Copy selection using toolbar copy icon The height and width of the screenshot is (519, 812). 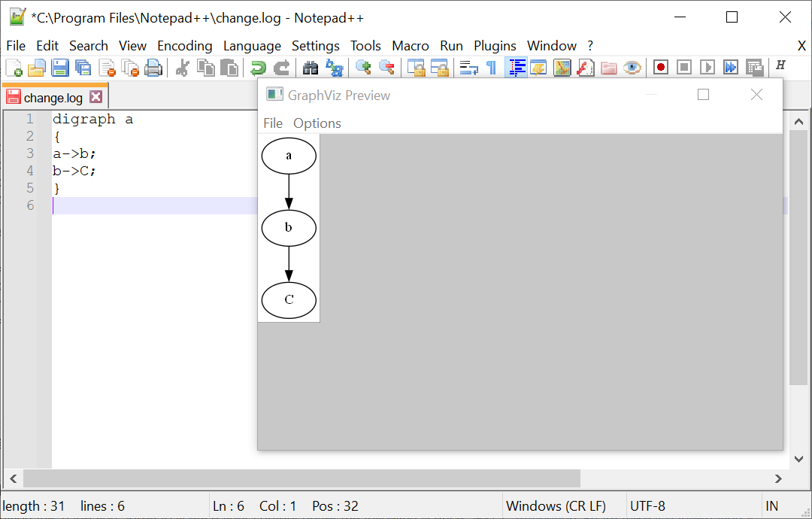(x=205, y=68)
